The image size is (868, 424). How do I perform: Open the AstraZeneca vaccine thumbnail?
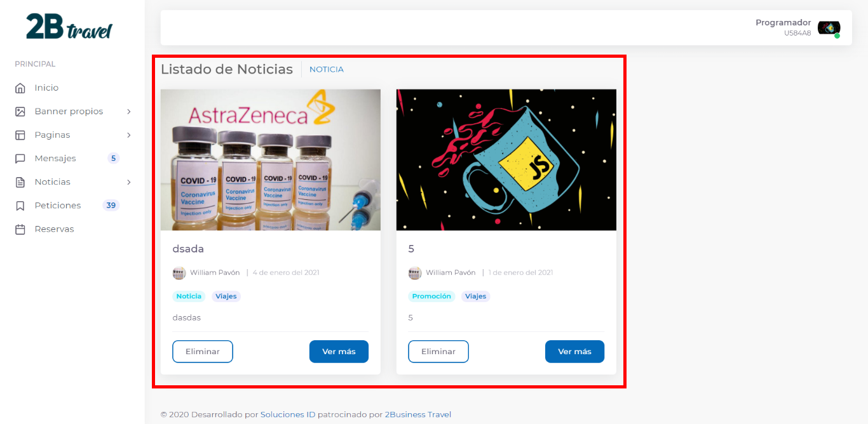[x=271, y=160]
